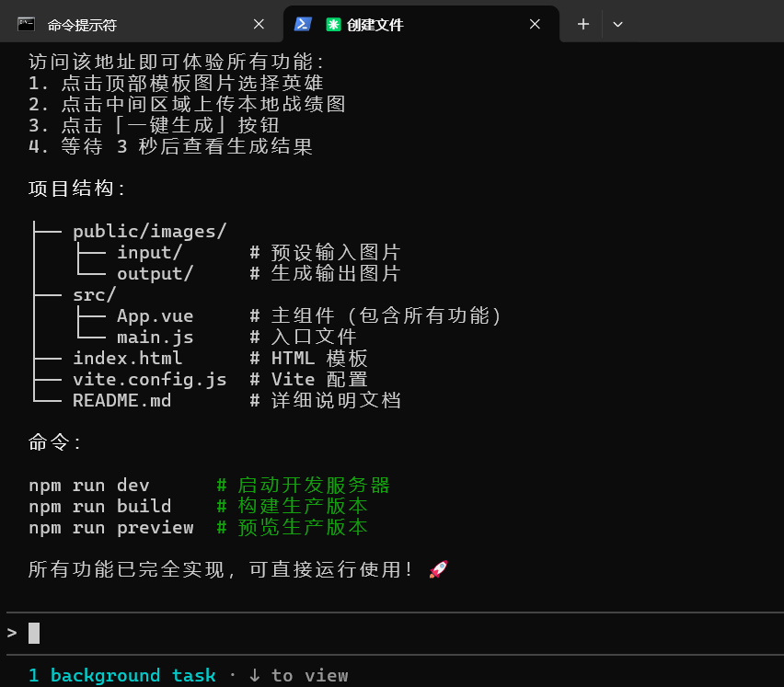Click the 'npm run dev' command text
The width and height of the screenshot is (784, 687).
tap(89, 486)
